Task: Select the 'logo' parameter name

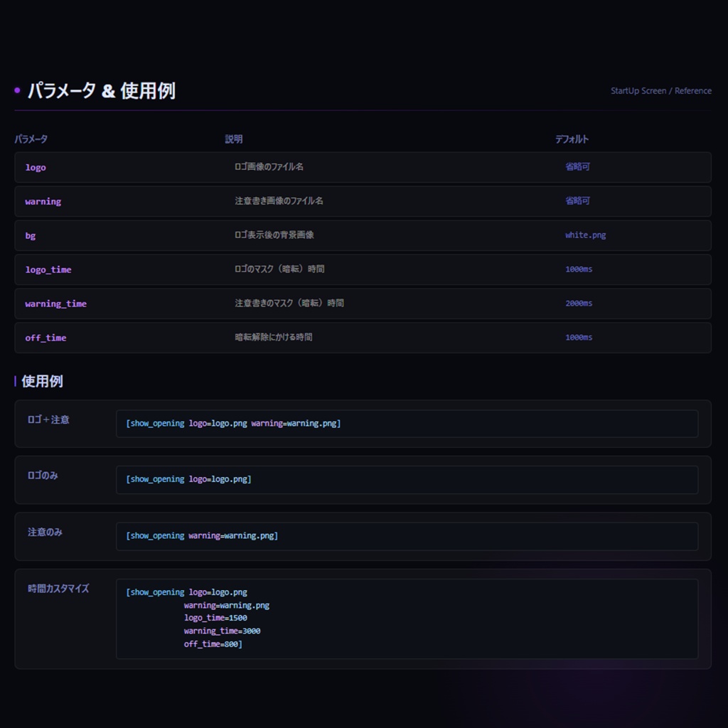Action: pyautogui.click(x=36, y=168)
